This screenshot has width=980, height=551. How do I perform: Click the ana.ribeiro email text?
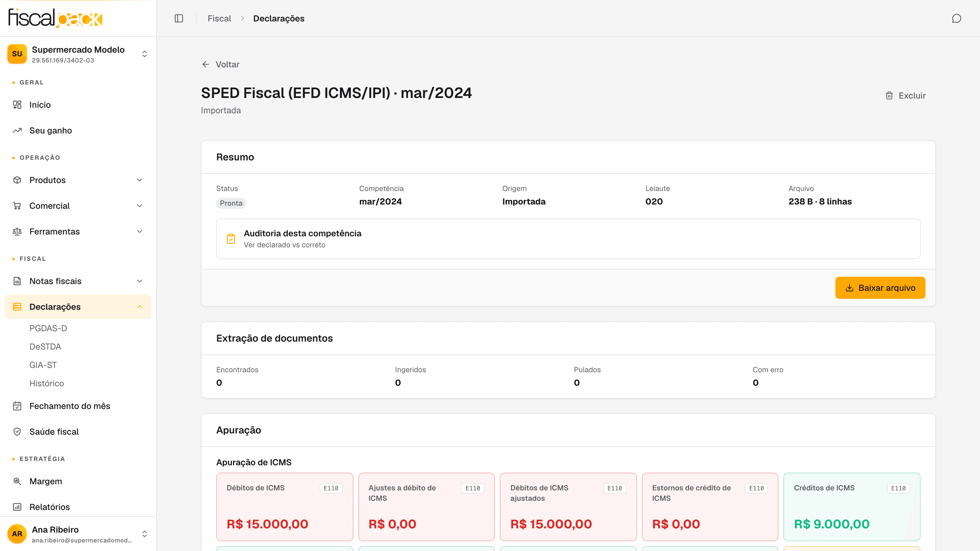[x=82, y=540]
